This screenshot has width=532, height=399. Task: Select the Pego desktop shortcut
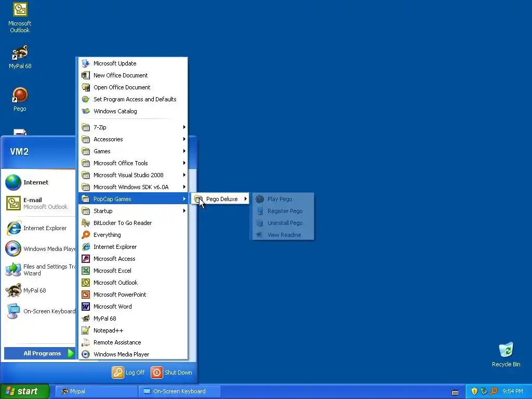pos(20,99)
